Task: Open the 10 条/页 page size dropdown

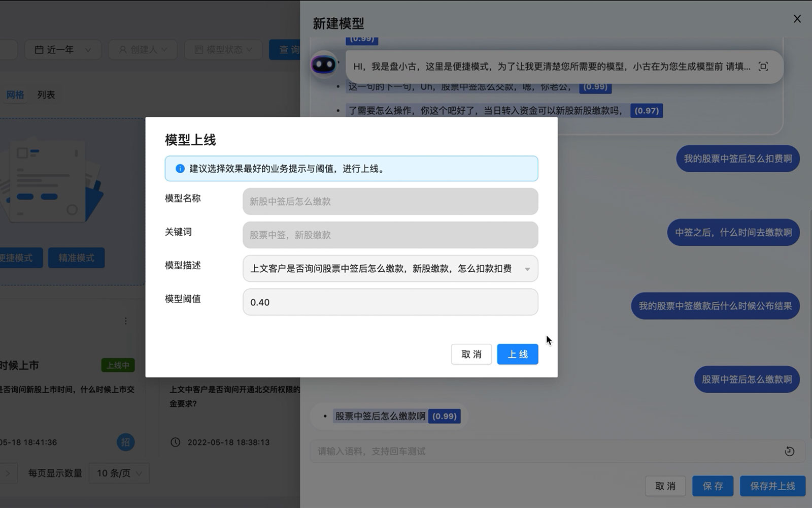Action: (x=119, y=473)
